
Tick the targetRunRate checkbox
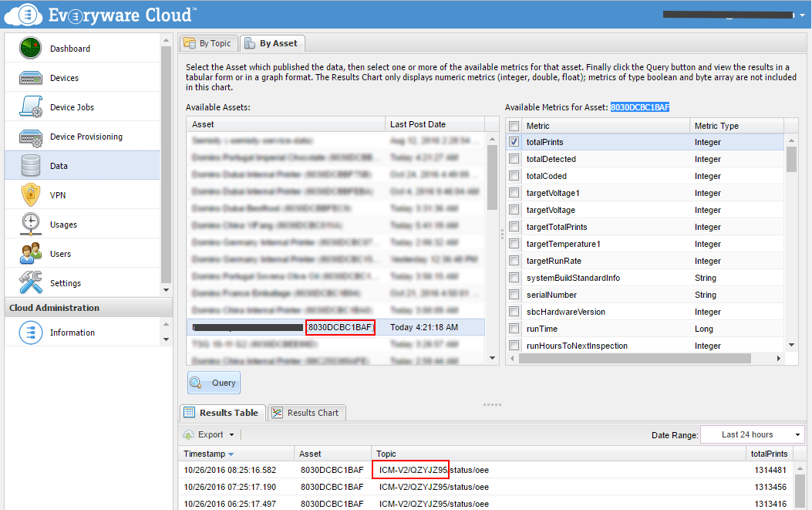pyautogui.click(x=514, y=261)
